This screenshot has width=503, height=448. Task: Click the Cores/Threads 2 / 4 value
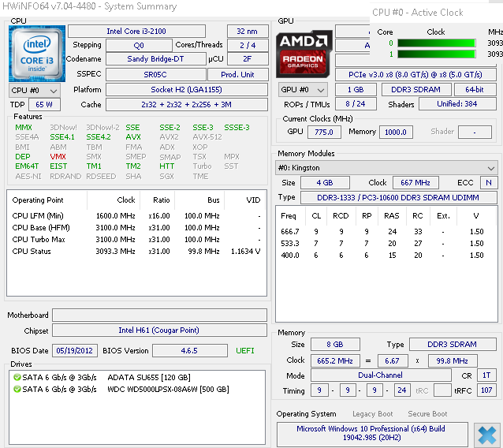pos(248,45)
